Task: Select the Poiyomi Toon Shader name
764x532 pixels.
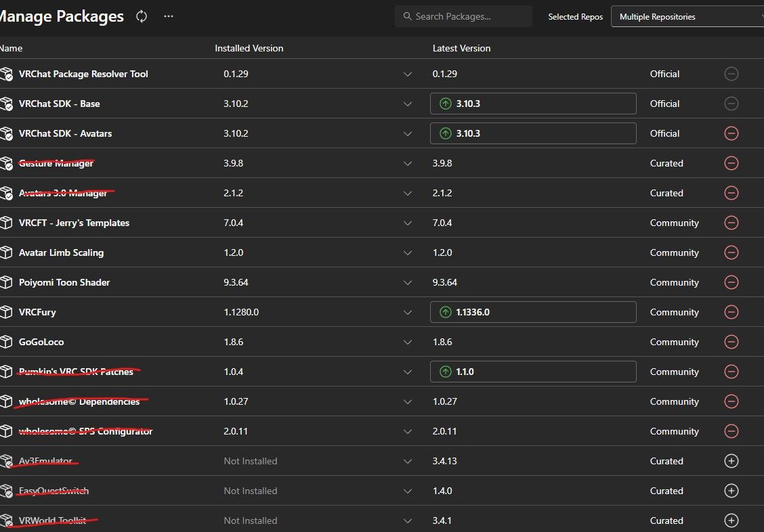Action: (x=64, y=282)
